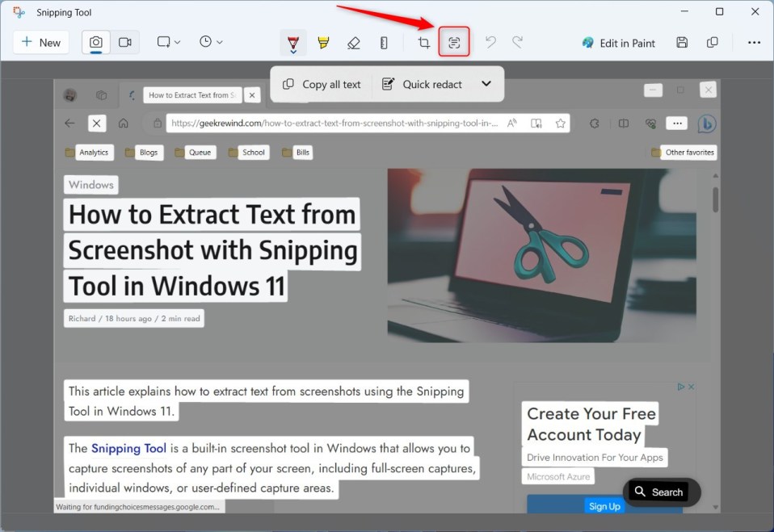
Task: Toggle Text actions button
Action: pos(454,43)
